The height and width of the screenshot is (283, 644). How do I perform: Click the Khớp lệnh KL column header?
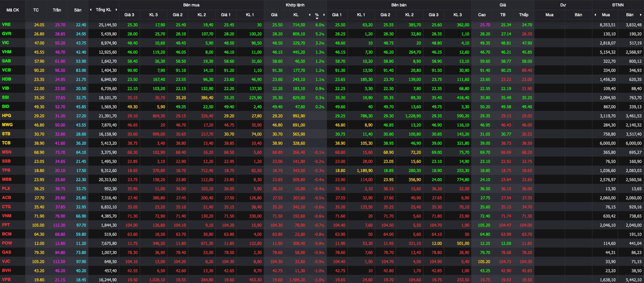296,15
